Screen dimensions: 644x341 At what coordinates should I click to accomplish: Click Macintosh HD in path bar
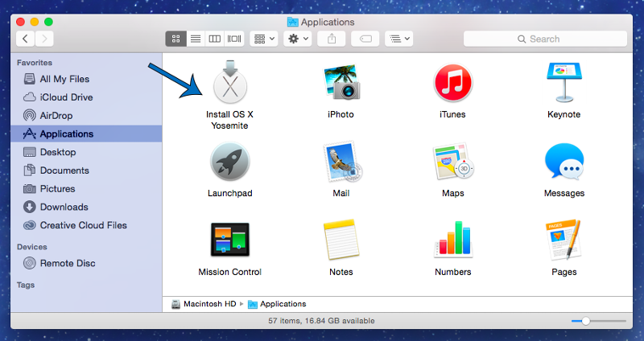point(204,304)
